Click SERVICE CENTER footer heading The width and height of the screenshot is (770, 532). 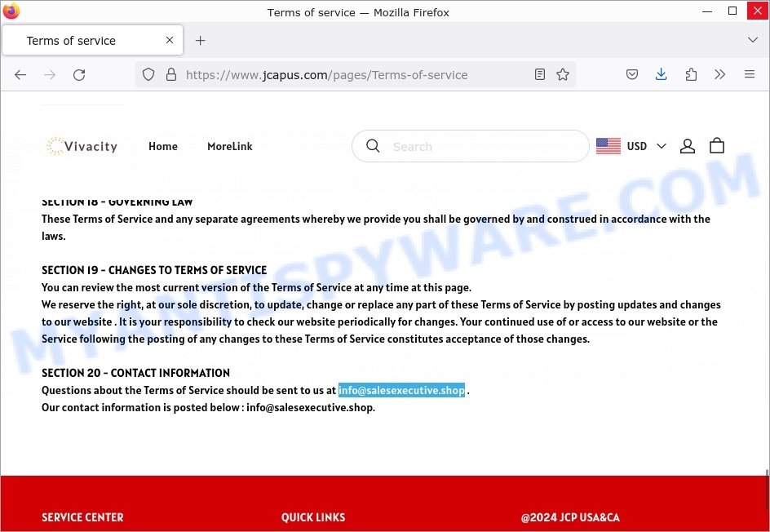pos(82,517)
